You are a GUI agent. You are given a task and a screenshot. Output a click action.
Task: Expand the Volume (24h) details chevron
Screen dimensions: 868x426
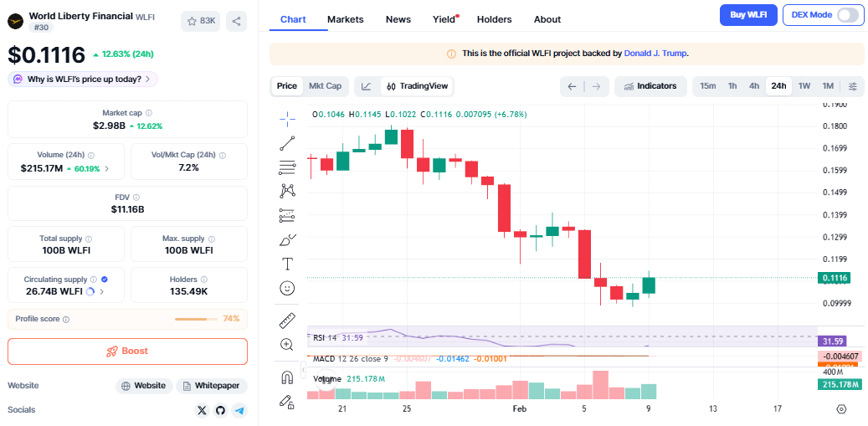pyautogui.click(x=106, y=168)
